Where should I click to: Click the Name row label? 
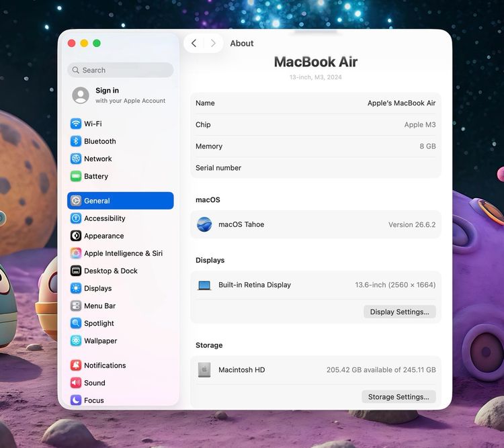205,103
